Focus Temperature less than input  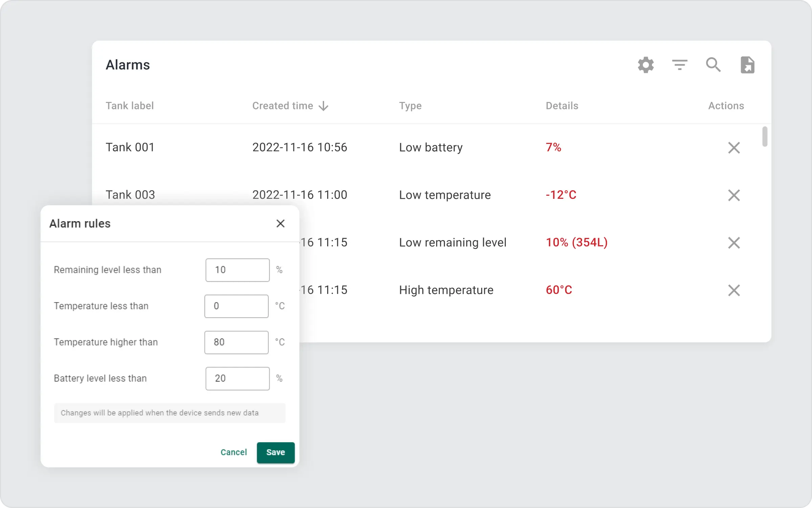click(236, 306)
